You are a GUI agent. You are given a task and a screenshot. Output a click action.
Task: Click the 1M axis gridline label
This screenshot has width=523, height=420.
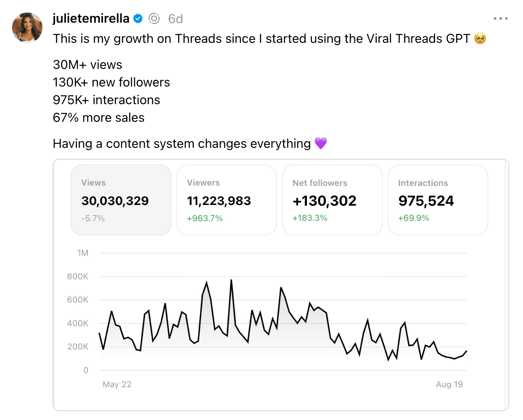(x=83, y=253)
